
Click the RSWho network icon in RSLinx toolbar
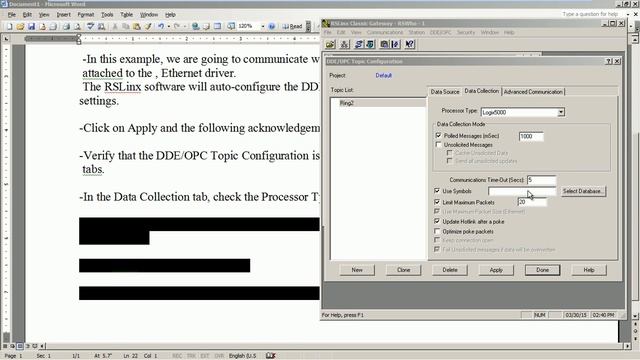click(344, 44)
